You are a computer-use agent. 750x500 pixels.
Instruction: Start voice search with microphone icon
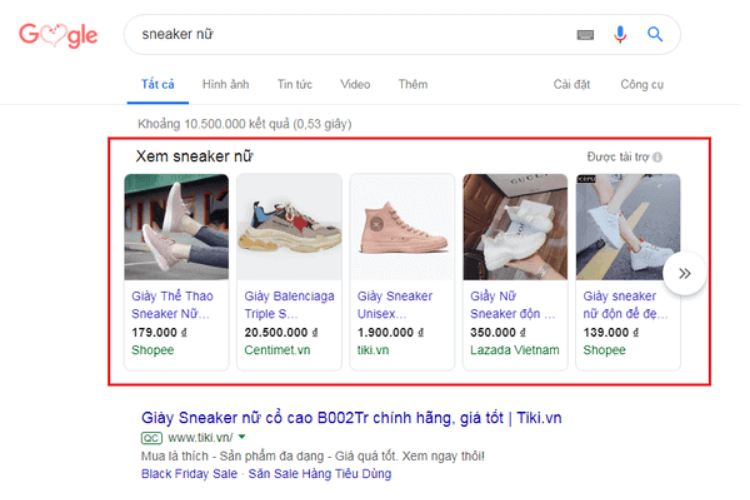pyautogui.click(x=620, y=34)
